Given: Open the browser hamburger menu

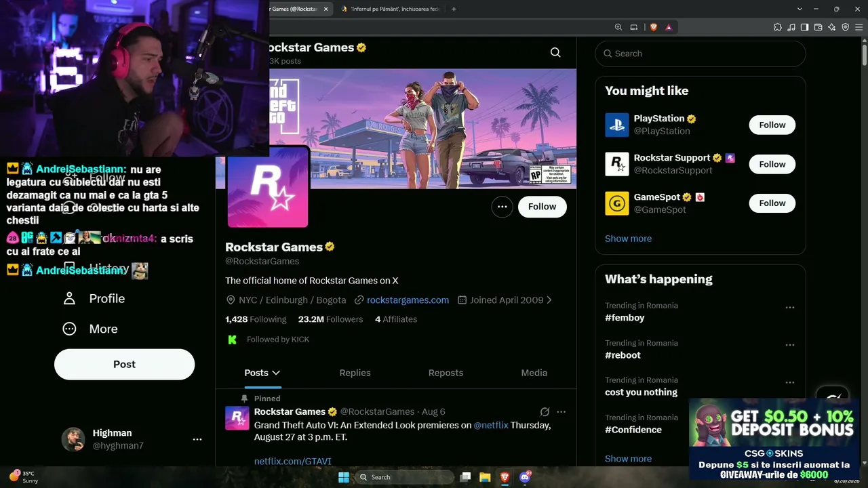Looking at the screenshot, I should pos(858,27).
